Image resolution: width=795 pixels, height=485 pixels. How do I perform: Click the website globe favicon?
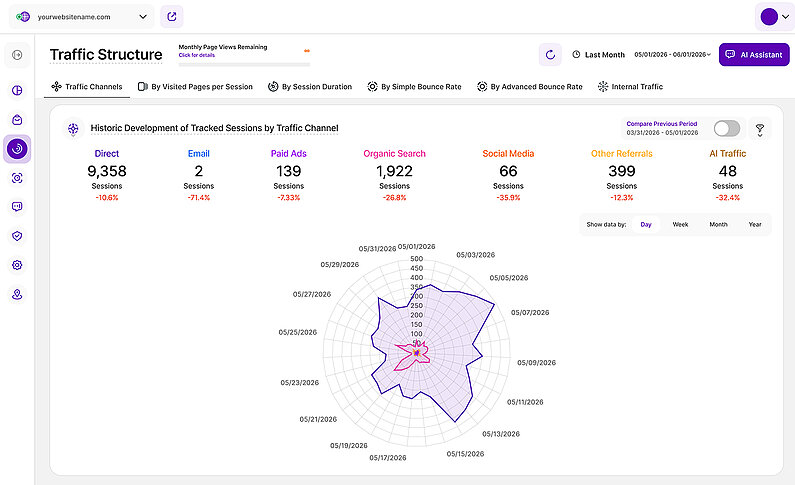pos(23,17)
